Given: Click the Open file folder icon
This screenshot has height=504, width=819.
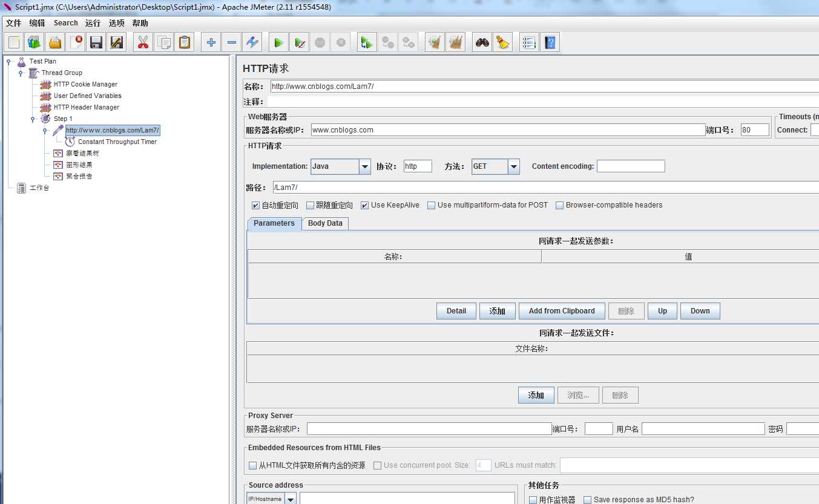Looking at the screenshot, I should [x=55, y=42].
